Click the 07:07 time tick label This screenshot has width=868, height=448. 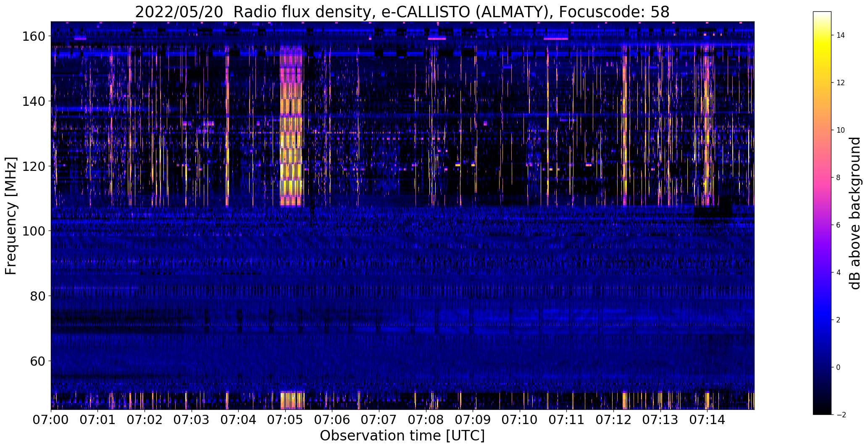pos(379,419)
